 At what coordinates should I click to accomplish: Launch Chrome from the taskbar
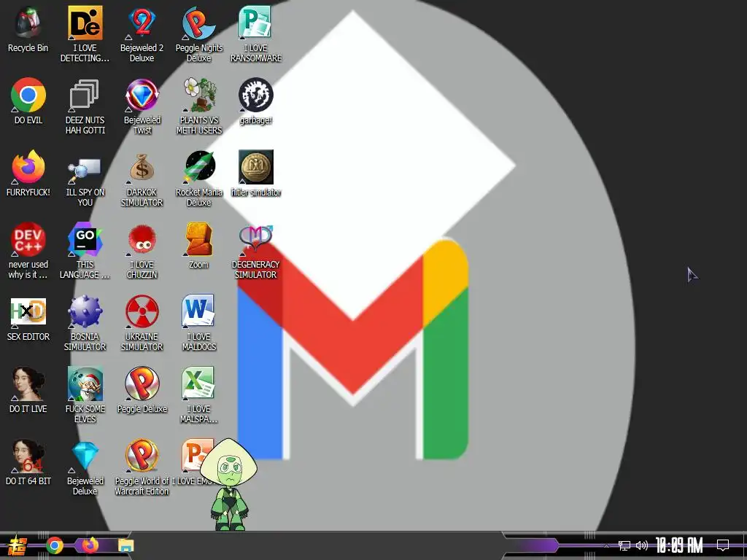pos(54,545)
